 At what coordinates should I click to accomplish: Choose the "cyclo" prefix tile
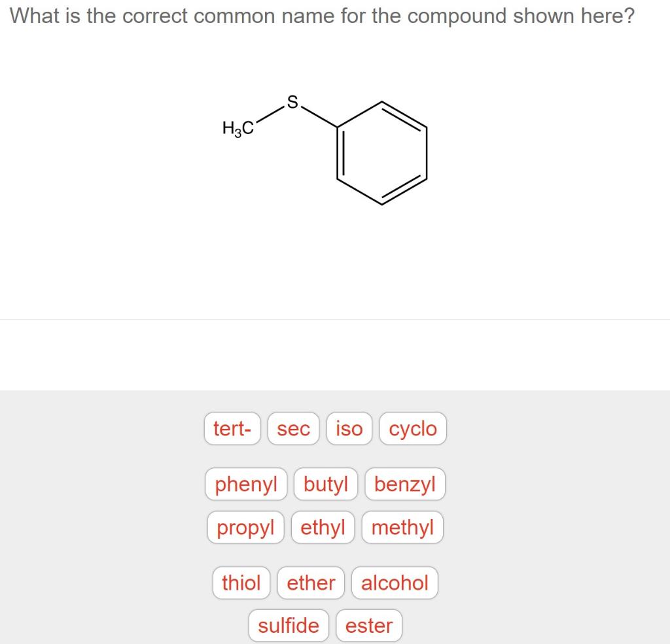[412, 429]
